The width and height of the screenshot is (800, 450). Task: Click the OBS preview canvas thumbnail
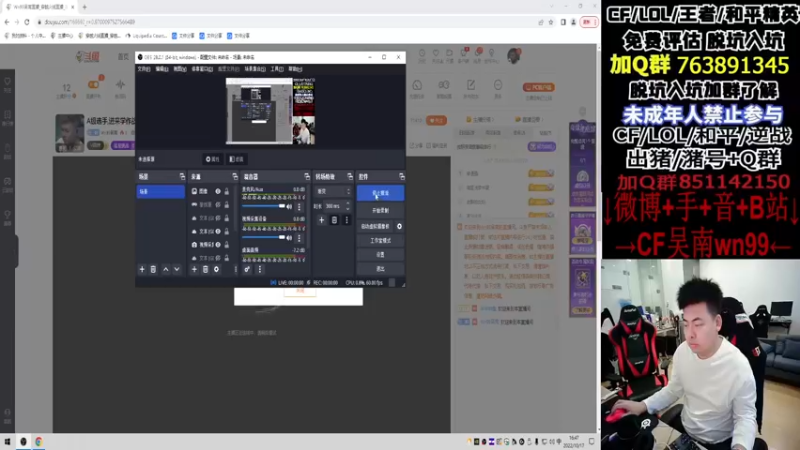pos(270,111)
